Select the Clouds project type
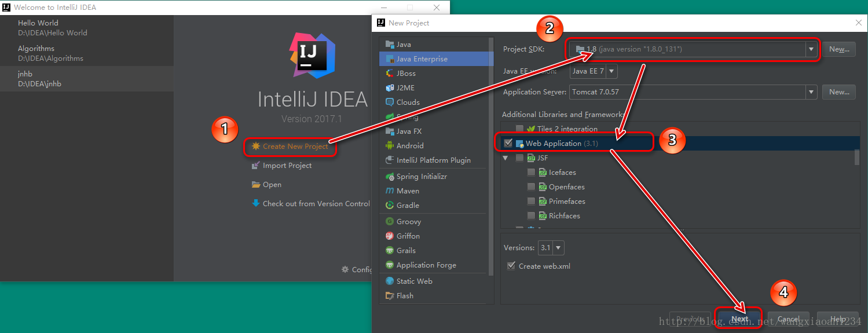The image size is (868, 333). coord(436,103)
